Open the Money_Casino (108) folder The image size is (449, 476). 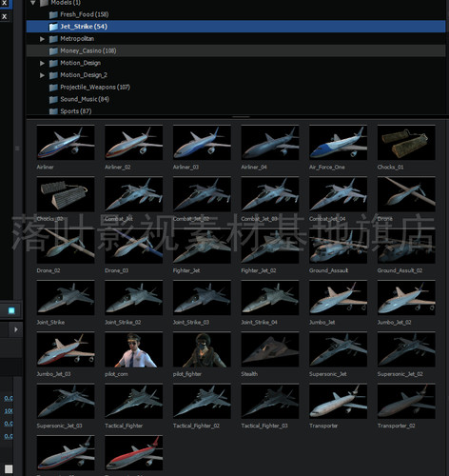(236, 50)
